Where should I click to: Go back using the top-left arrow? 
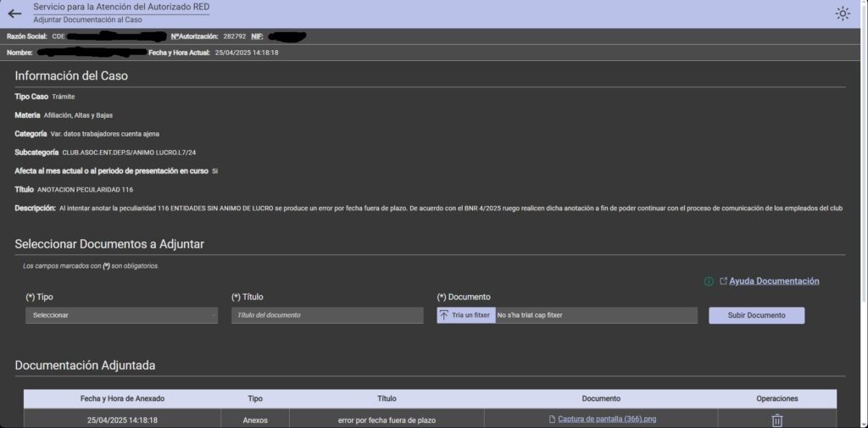14,13
